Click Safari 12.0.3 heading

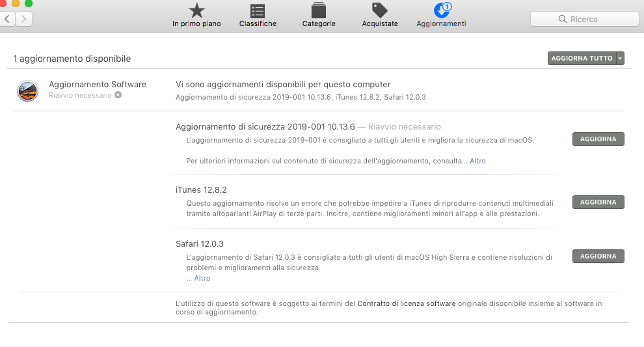click(200, 243)
